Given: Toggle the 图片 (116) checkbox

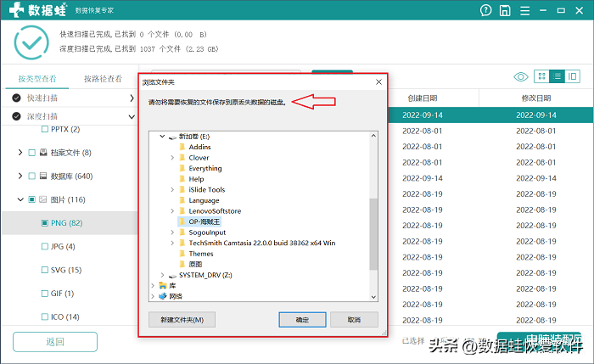Looking at the screenshot, I should coord(32,199).
